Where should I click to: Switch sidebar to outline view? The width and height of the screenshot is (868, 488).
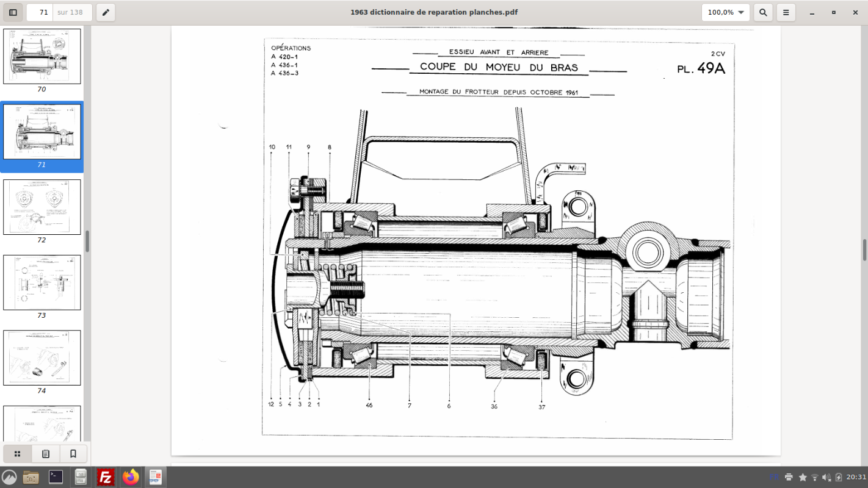(45, 454)
